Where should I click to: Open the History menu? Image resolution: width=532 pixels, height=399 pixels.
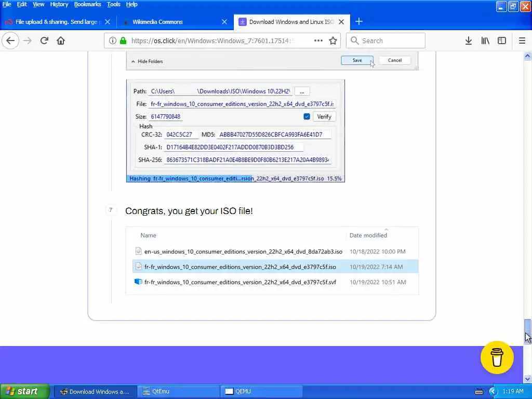(x=59, y=4)
